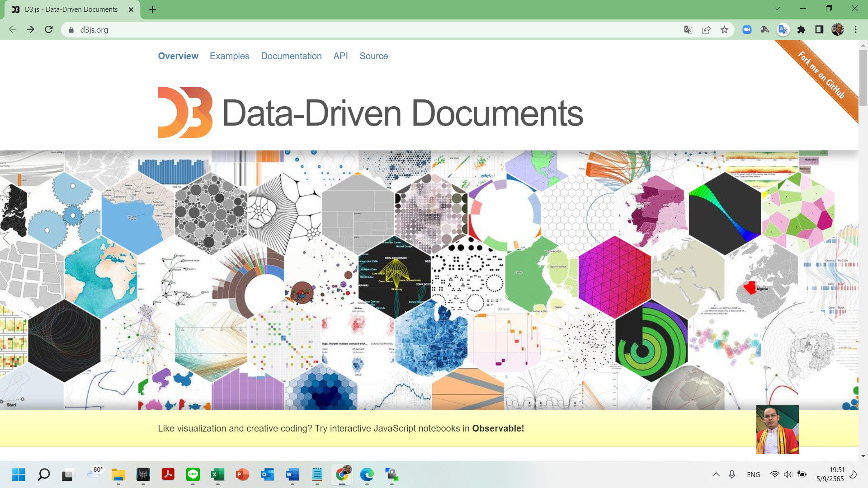This screenshot has width=868, height=488.
Task: Open the Examples page link
Action: click(x=229, y=56)
